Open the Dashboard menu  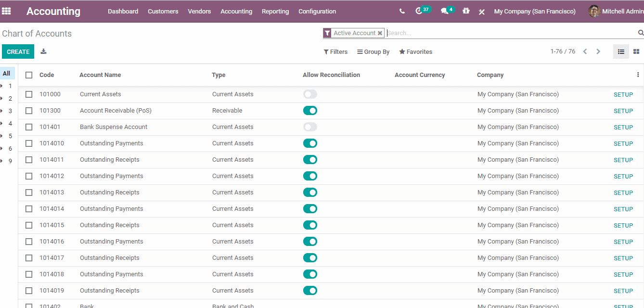point(123,11)
